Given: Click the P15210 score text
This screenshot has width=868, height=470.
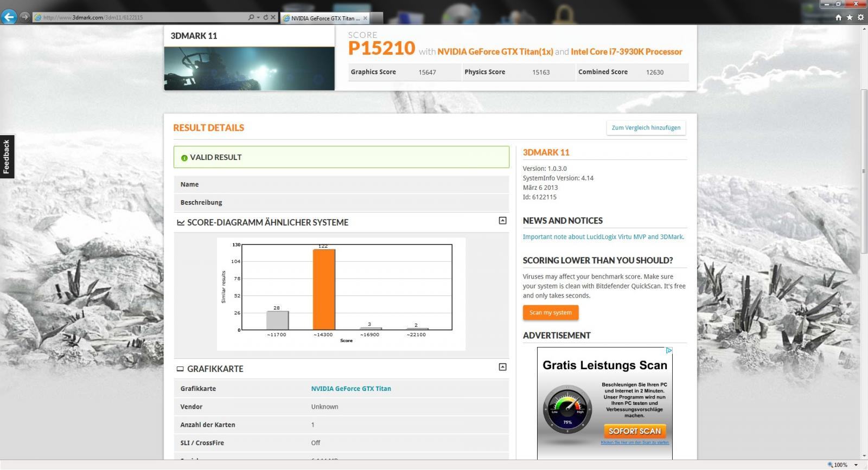Looking at the screenshot, I should click(x=381, y=48).
